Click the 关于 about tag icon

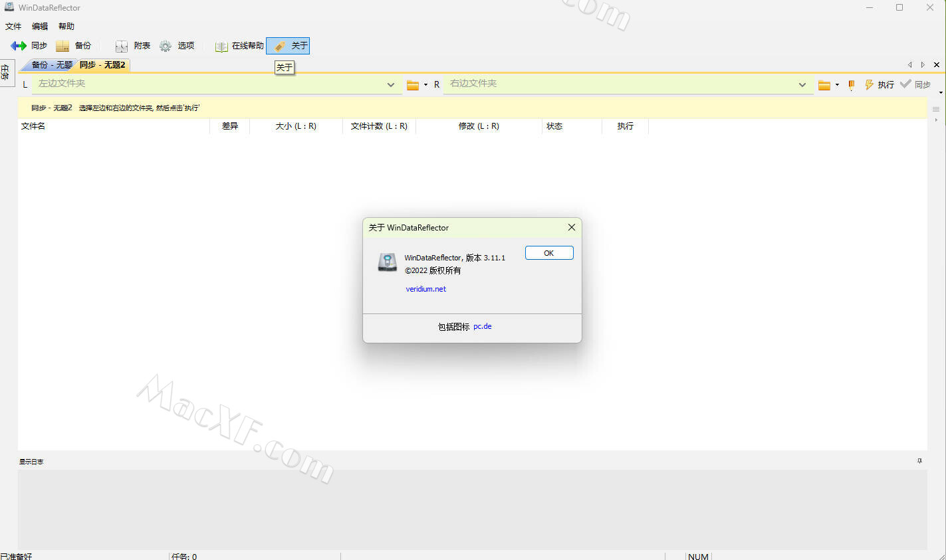pyautogui.click(x=281, y=46)
